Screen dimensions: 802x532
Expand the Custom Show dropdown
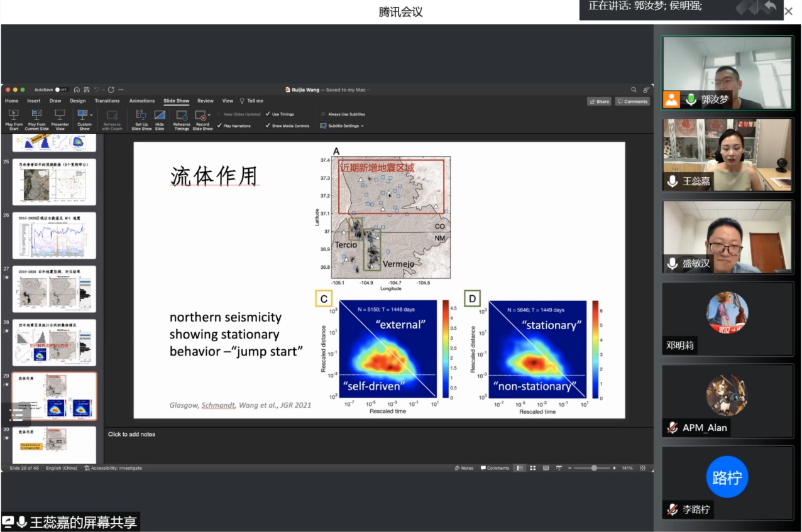coord(91,115)
